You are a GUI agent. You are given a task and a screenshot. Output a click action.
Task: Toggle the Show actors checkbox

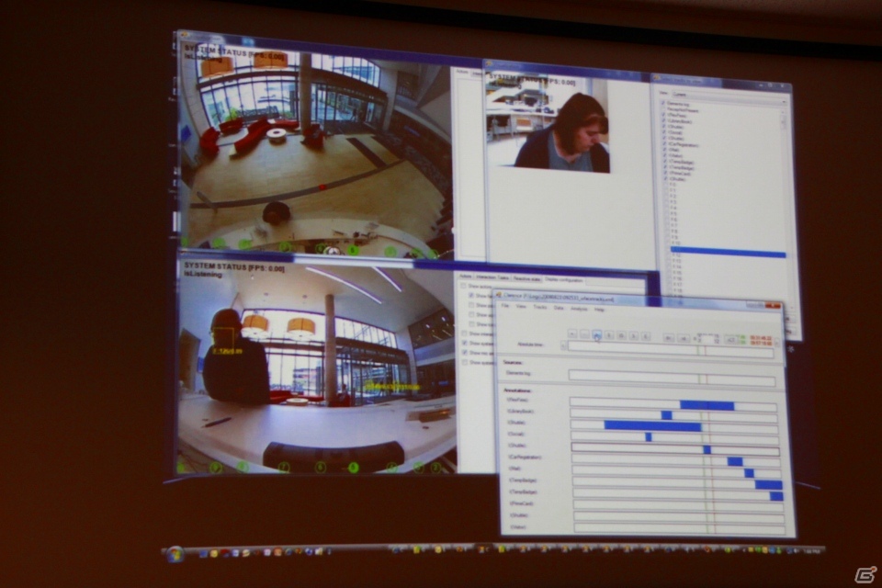click(463, 286)
